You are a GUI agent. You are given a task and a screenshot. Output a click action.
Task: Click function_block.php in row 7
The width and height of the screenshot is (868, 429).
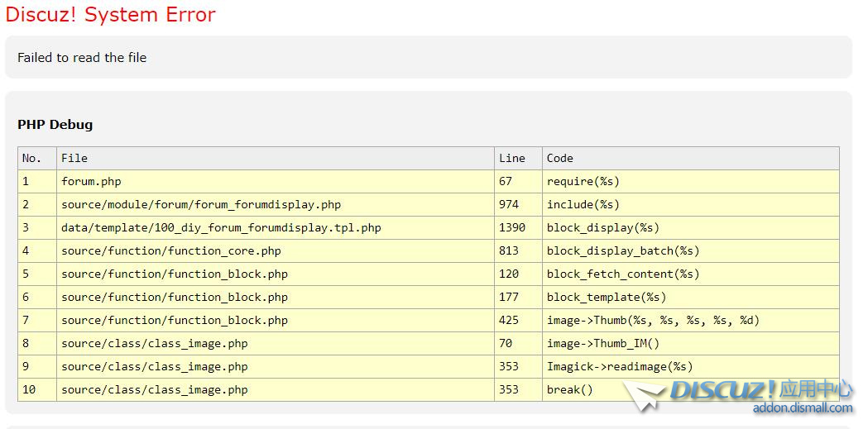click(175, 321)
